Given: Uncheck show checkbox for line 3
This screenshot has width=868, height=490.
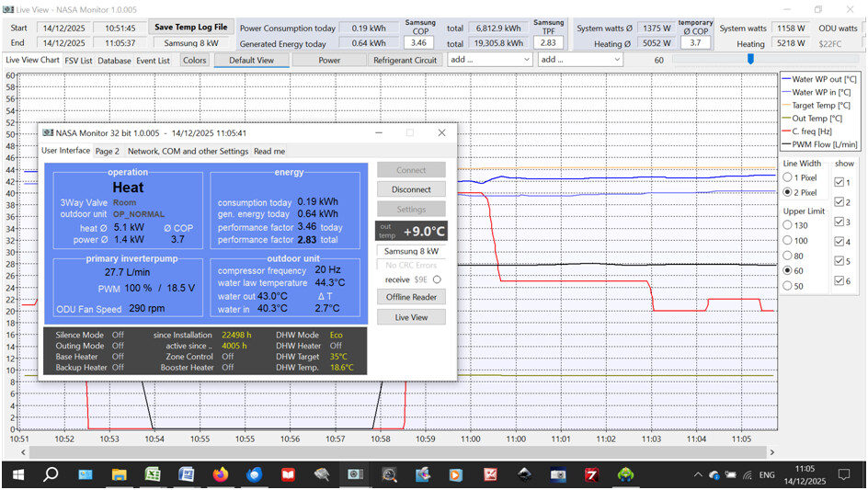Looking at the screenshot, I should click(x=839, y=222).
